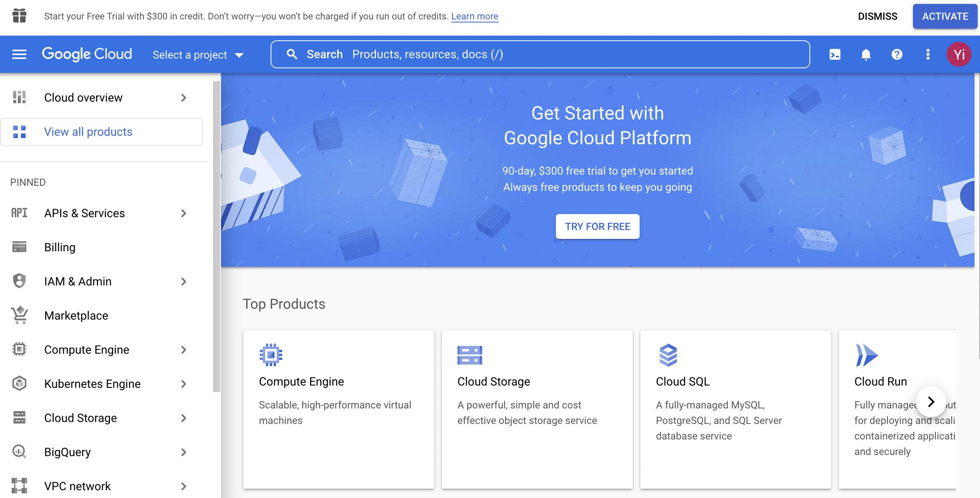Image resolution: width=980 pixels, height=498 pixels.
Task: Click the Compute Engine chip icon in sidebar
Action: click(x=19, y=349)
